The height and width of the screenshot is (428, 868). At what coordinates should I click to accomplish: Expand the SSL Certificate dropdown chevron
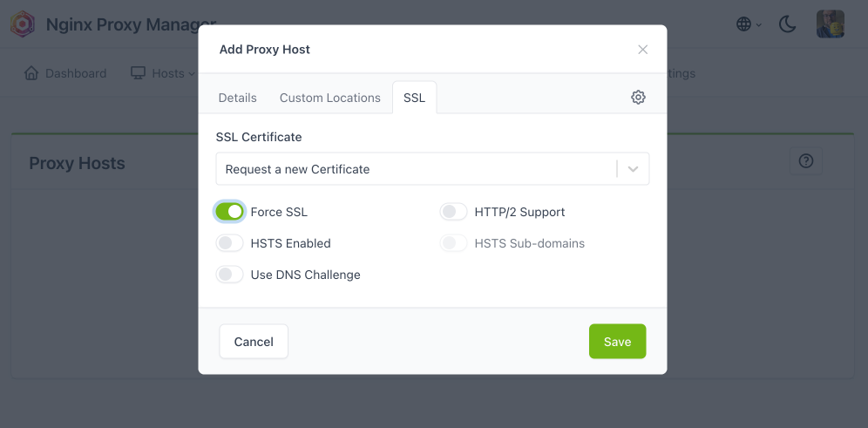[633, 169]
